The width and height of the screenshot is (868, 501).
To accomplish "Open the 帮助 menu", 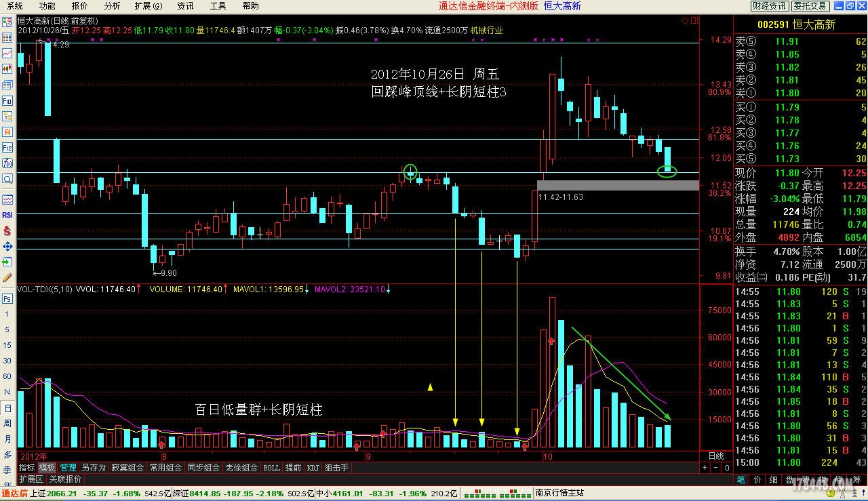I will (250, 6).
